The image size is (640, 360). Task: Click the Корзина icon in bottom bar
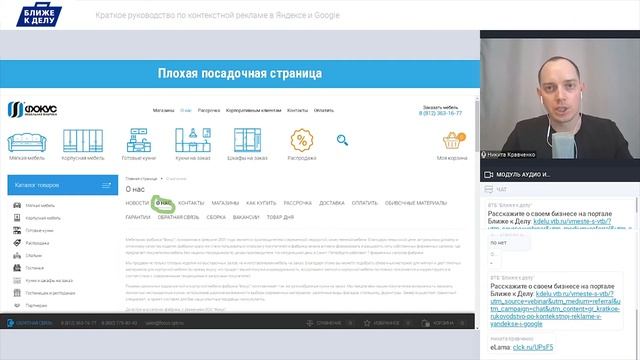[425, 323]
